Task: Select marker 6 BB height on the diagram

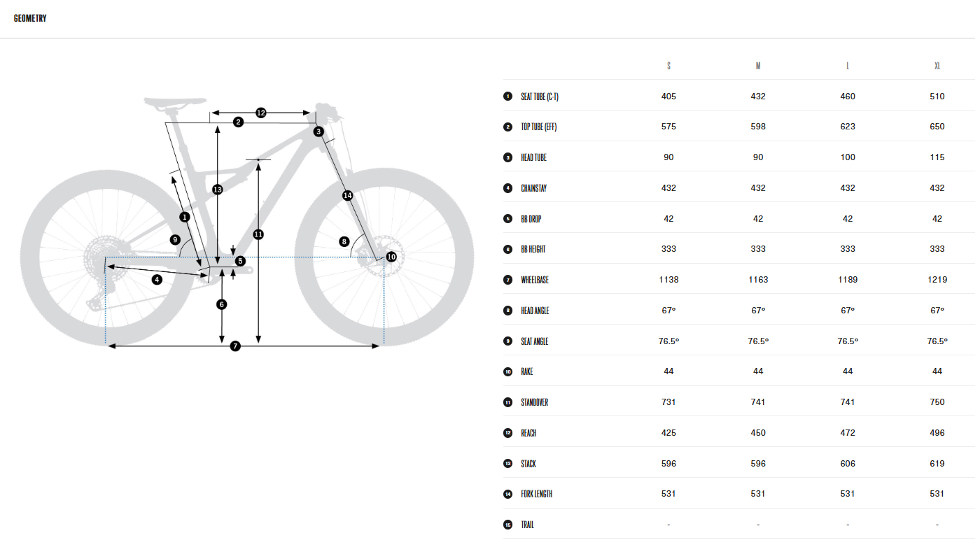Action: 222,304
